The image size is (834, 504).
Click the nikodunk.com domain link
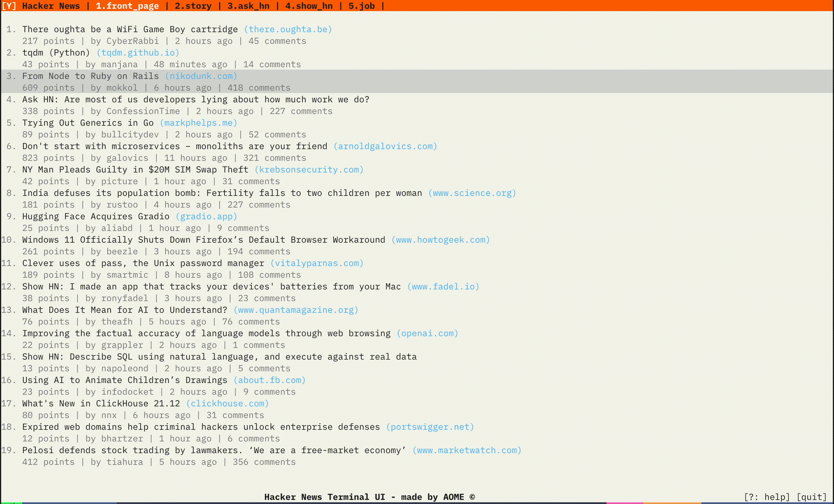pos(201,76)
